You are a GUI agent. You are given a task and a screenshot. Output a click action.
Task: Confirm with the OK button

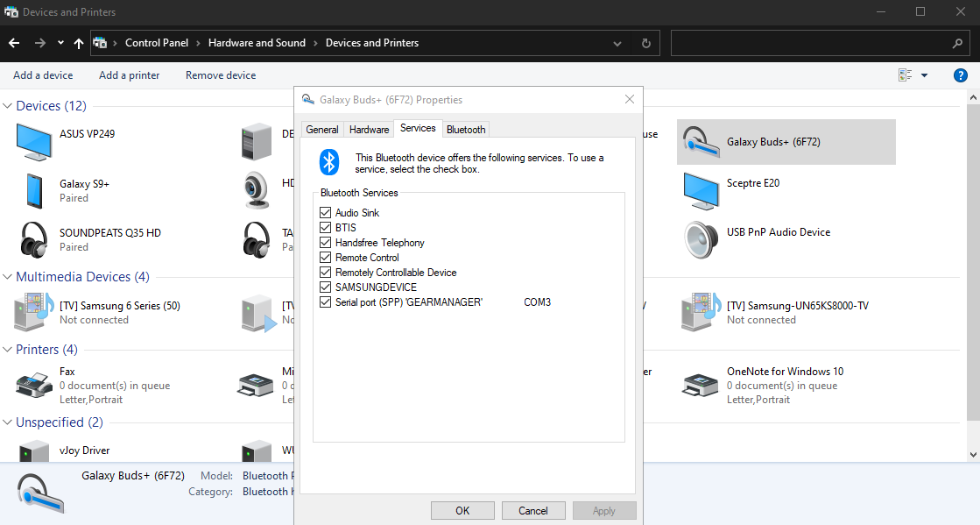(x=462, y=511)
